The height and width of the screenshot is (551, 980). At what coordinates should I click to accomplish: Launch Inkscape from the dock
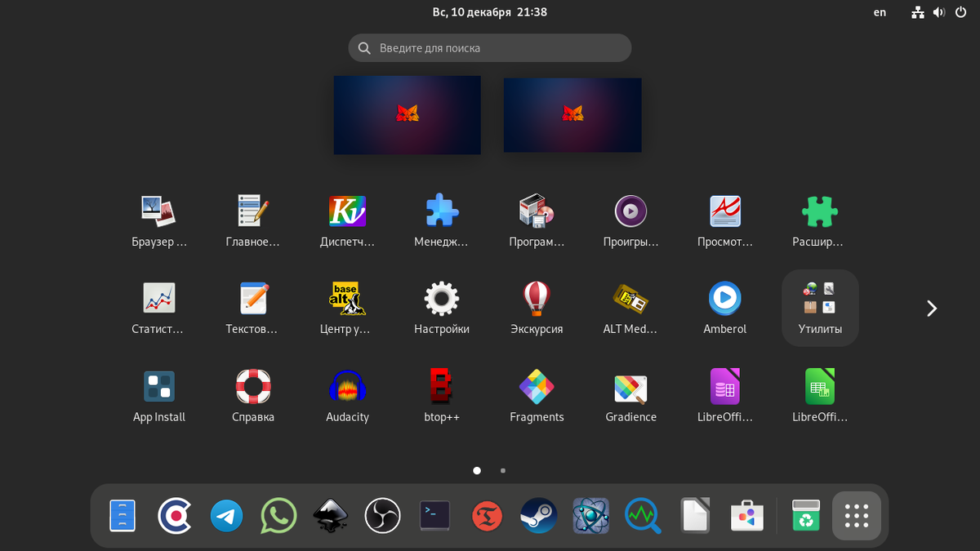331,516
